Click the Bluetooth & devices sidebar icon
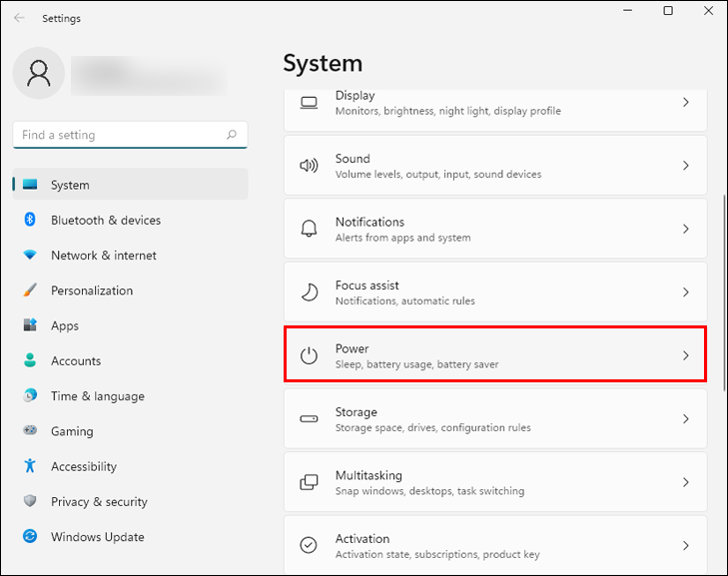 click(x=30, y=220)
